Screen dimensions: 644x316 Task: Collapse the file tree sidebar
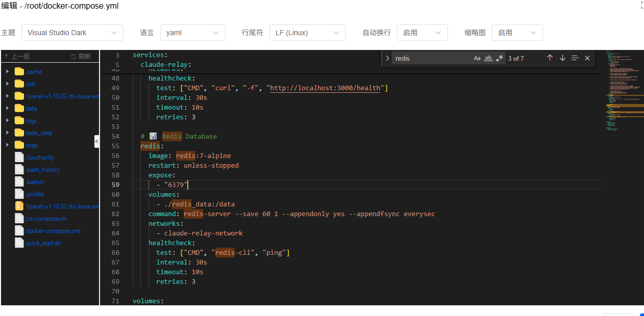click(96, 141)
